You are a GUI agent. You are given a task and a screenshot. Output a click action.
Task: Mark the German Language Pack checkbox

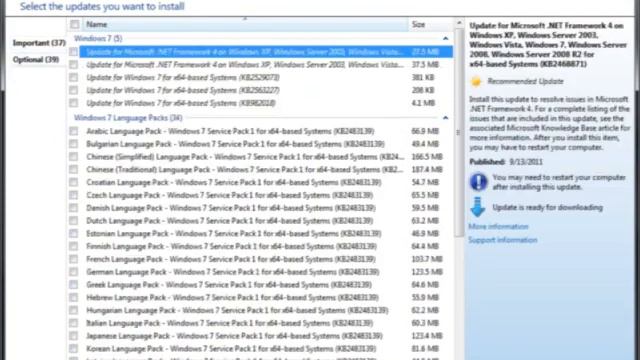point(73,272)
